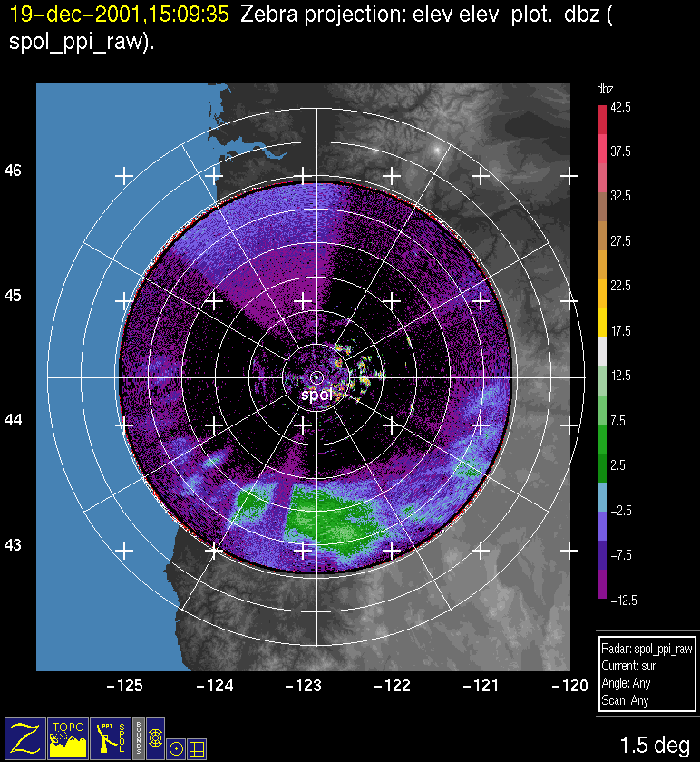
Task: Click the Zebra Z logo icon
Action: [25, 737]
